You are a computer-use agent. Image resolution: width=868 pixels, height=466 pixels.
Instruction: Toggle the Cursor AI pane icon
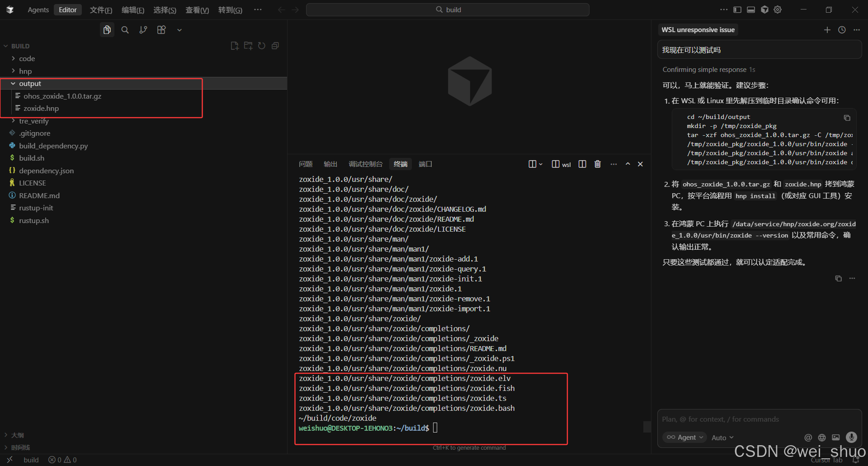tap(764, 10)
